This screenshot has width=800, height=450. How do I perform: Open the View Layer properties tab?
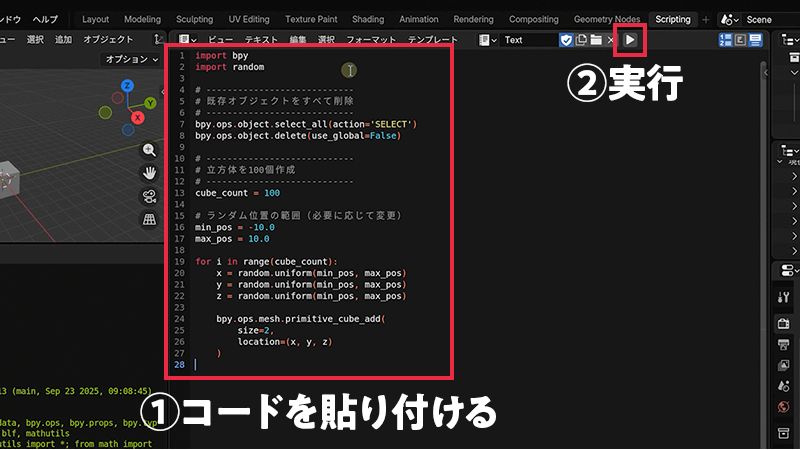click(x=784, y=365)
